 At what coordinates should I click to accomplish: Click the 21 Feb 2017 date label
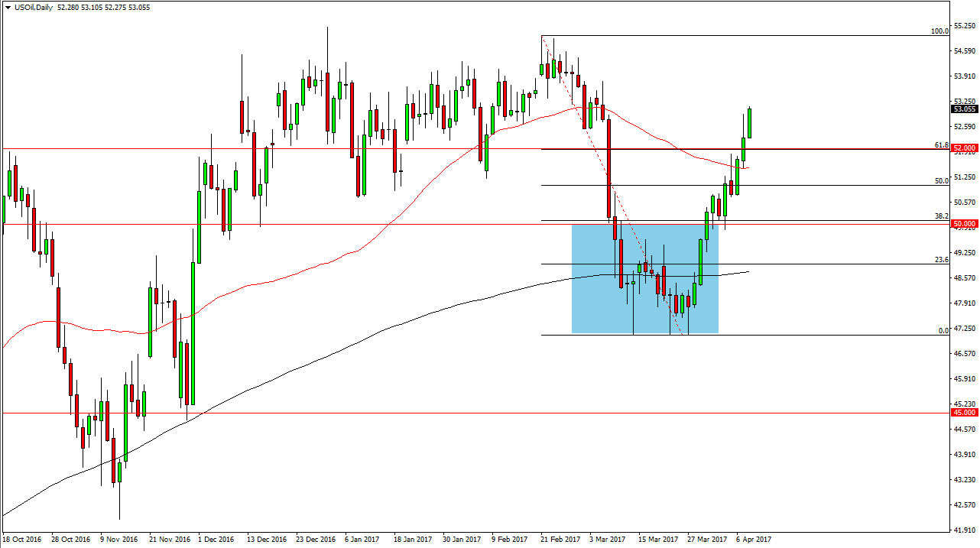[560, 540]
